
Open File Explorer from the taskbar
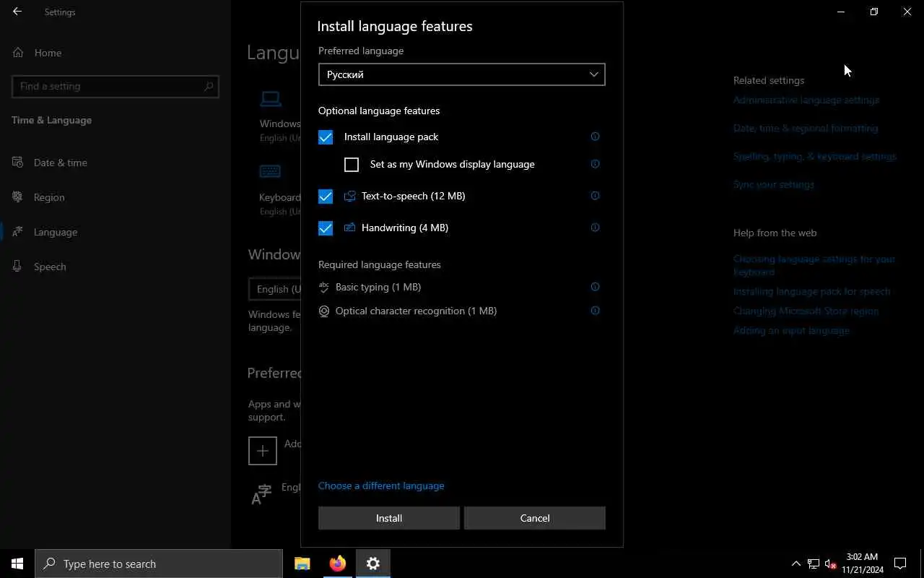tap(302, 564)
